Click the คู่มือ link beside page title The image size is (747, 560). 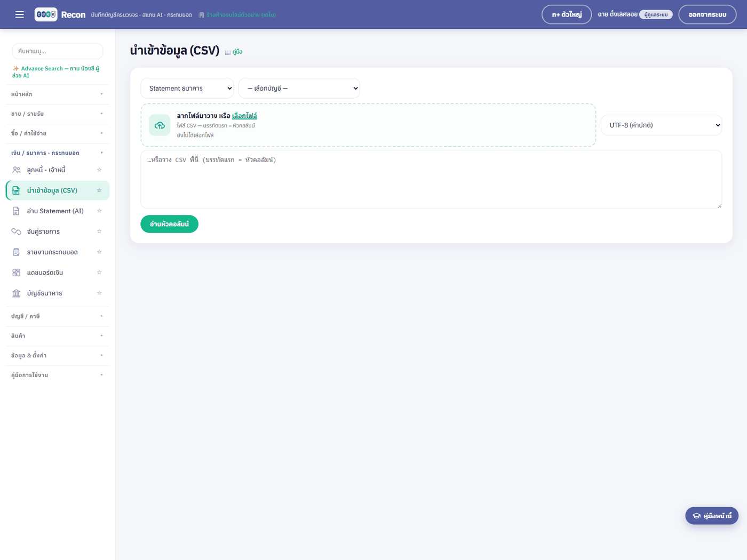coord(234,52)
